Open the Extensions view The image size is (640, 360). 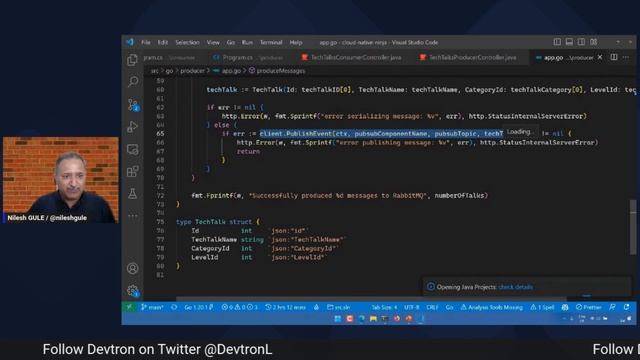coord(133,171)
